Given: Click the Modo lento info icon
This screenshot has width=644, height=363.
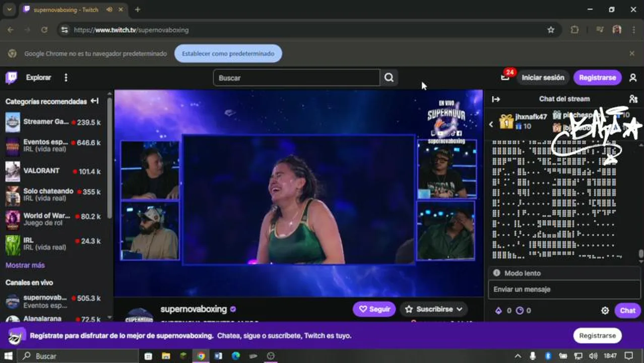Looking at the screenshot, I should click(x=496, y=273).
